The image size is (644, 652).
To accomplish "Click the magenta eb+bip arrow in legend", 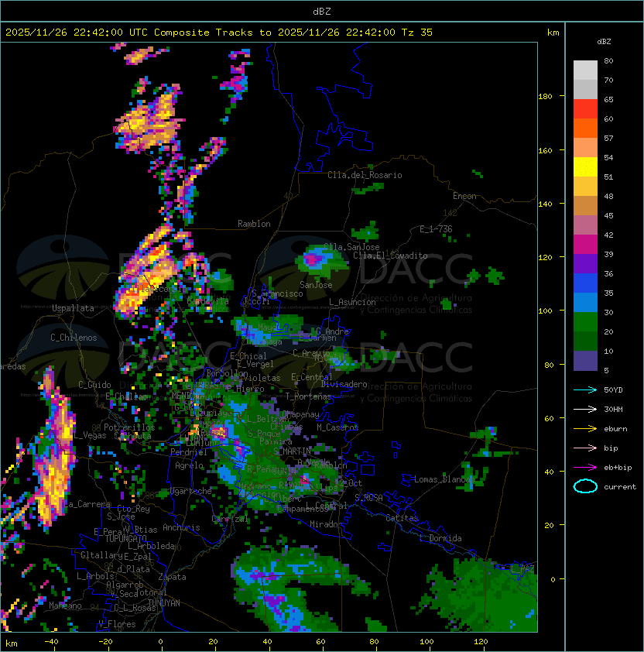I will tap(585, 468).
